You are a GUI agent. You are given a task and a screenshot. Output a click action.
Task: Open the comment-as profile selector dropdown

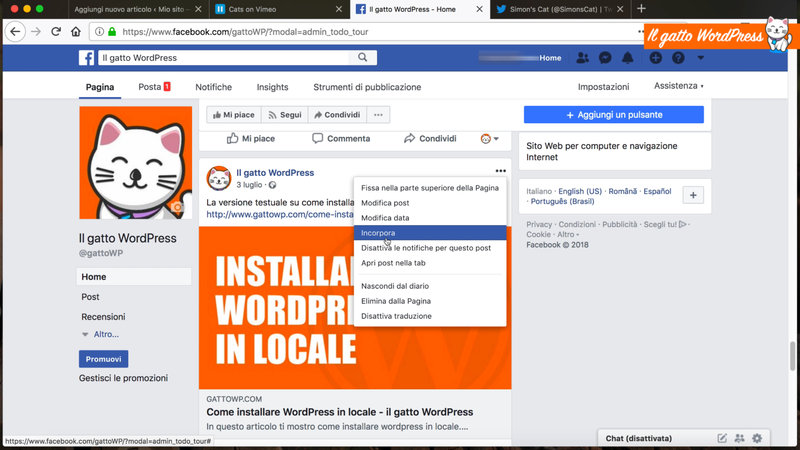tap(489, 139)
